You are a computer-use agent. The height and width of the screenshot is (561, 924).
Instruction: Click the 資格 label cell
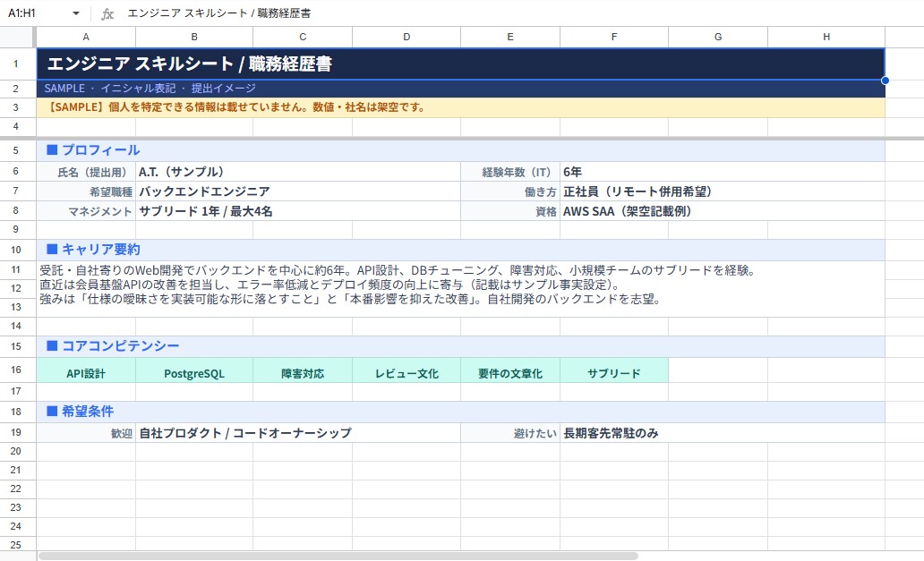(510, 211)
